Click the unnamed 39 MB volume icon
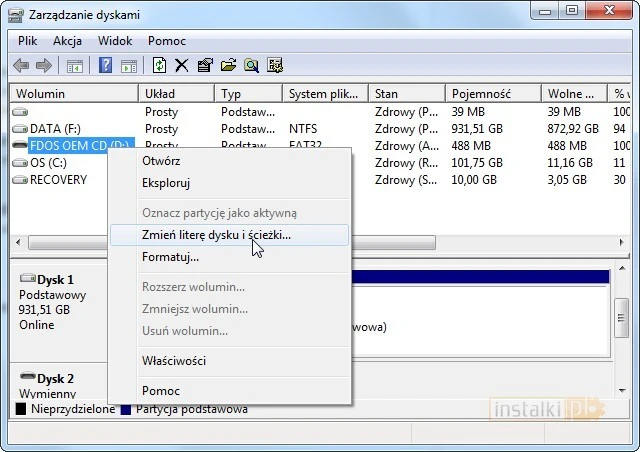This screenshot has width=640, height=452. click(20, 112)
